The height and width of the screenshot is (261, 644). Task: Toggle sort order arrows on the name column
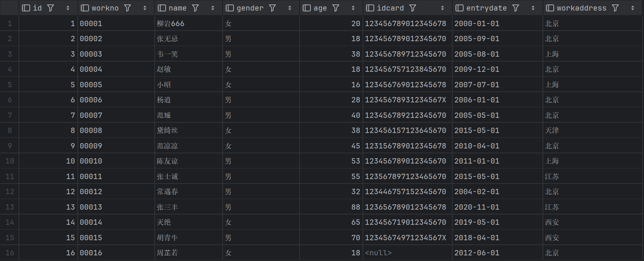point(213,8)
